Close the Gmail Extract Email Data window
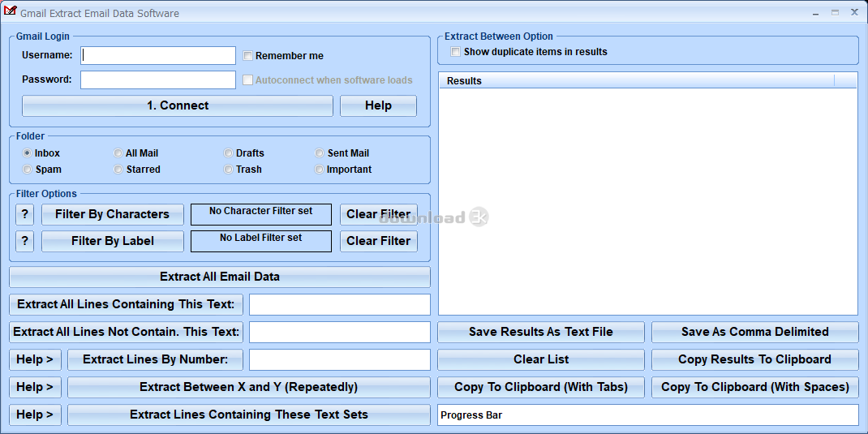The image size is (868, 434). [x=854, y=13]
